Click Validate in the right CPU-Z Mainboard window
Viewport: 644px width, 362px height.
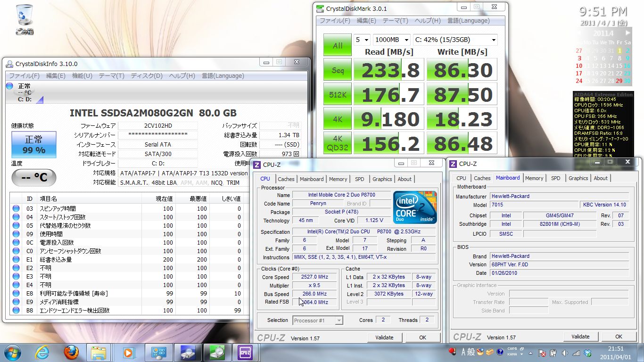pyautogui.click(x=580, y=337)
